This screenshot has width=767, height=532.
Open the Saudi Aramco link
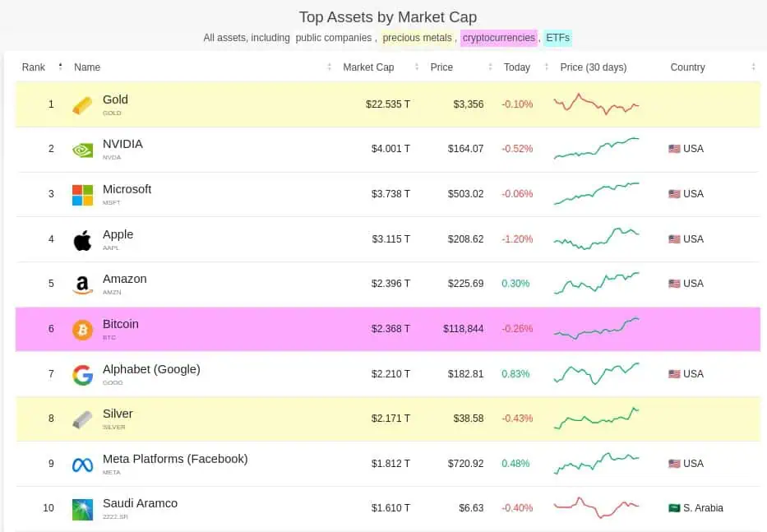140,503
